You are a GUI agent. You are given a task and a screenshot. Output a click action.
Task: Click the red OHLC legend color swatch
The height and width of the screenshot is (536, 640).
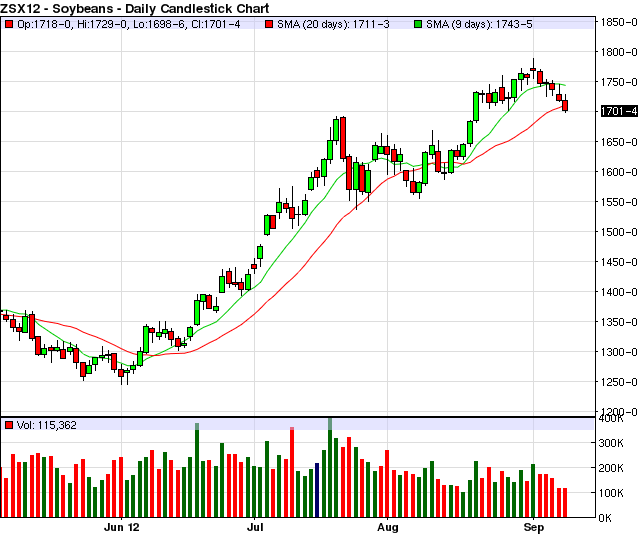click(x=9, y=24)
